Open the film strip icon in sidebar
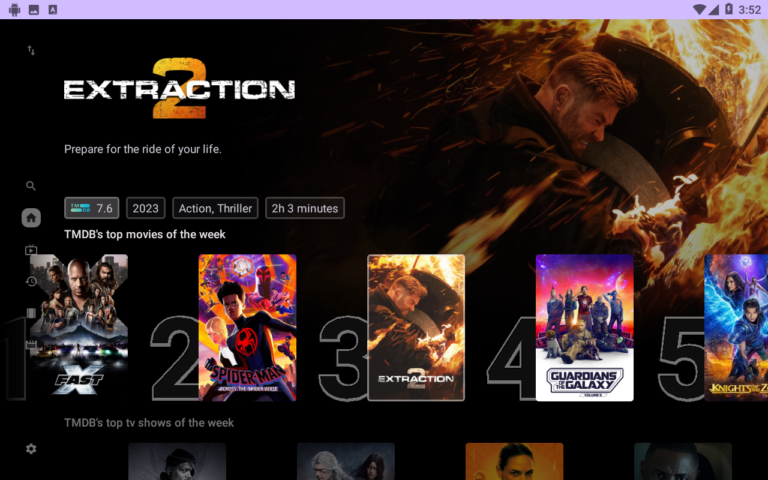 coord(31,313)
